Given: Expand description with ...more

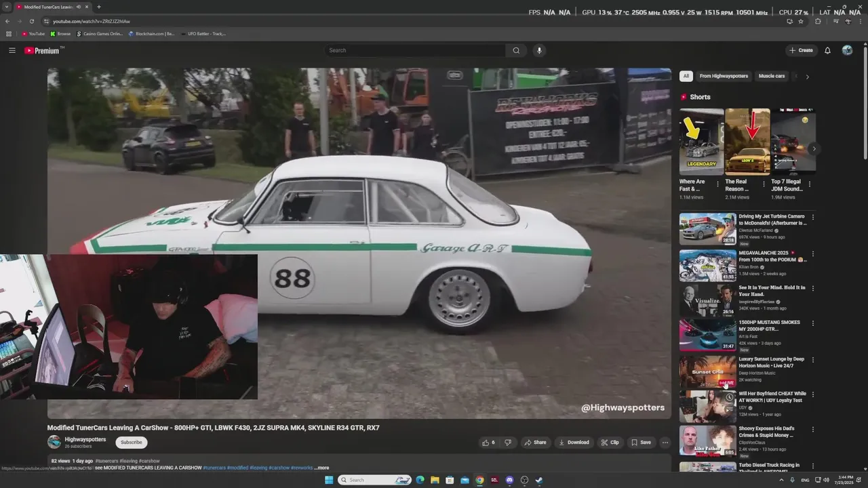Looking at the screenshot, I should point(321,468).
